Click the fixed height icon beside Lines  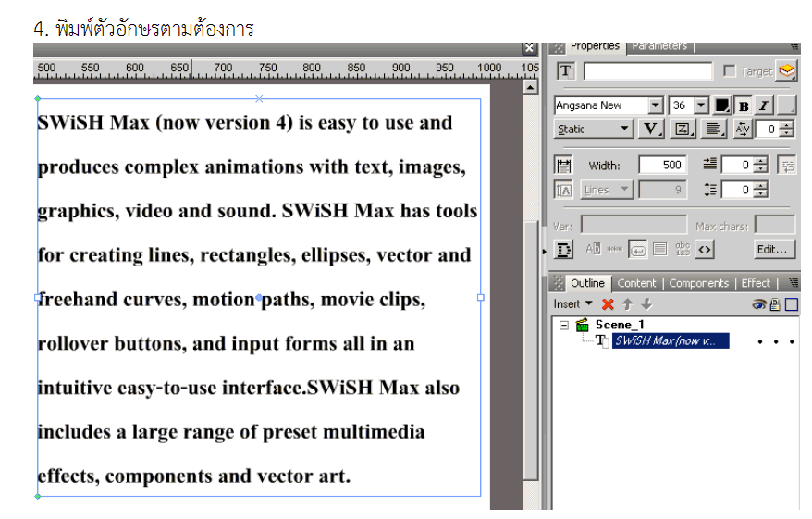[563, 190]
